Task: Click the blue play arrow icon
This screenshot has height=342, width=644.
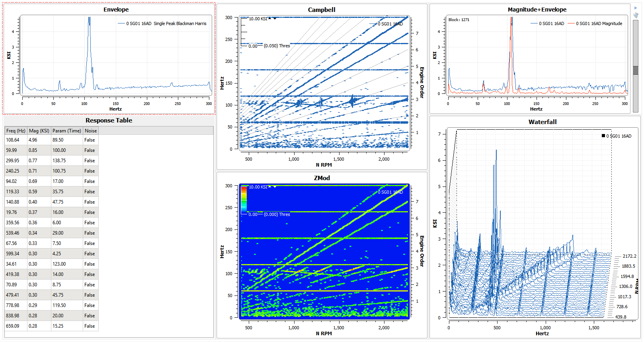Action: pyautogui.click(x=636, y=8)
